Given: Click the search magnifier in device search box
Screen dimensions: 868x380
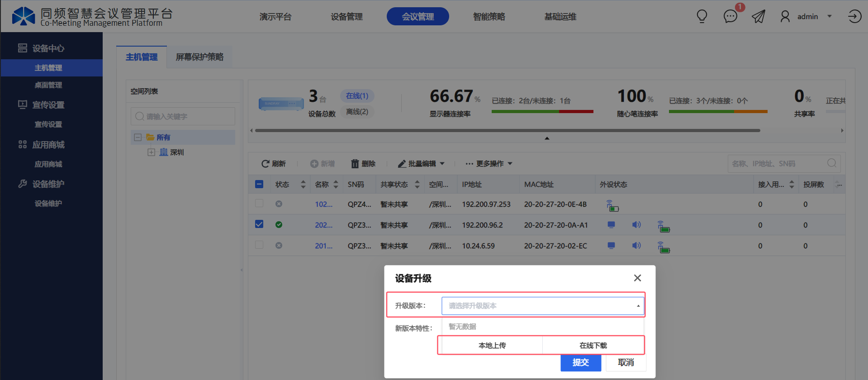Looking at the screenshot, I should (x=831, y=163).
